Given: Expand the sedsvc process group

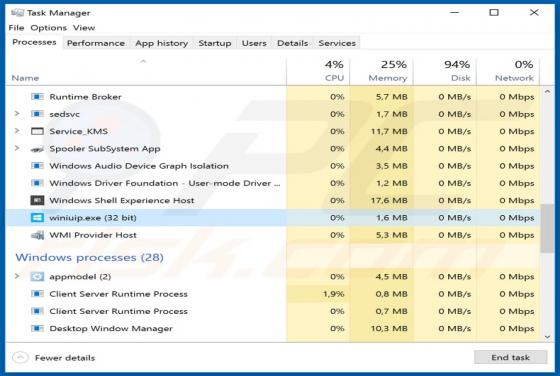Looking at the screenshot, I should pos(17,114).
